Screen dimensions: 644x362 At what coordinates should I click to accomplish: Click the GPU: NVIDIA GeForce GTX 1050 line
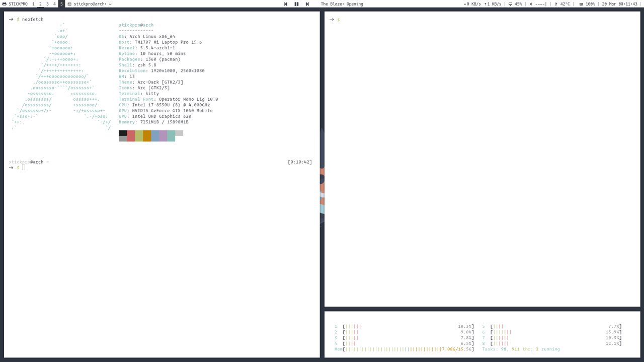point(166,111)
